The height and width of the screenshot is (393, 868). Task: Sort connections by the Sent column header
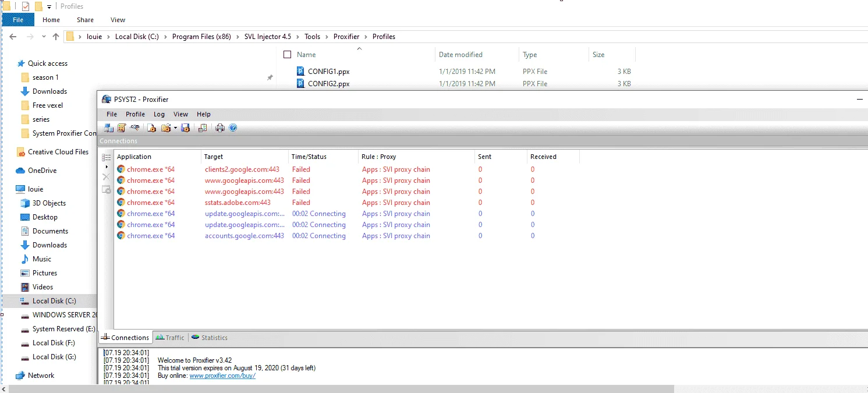(x=501, y=157)
